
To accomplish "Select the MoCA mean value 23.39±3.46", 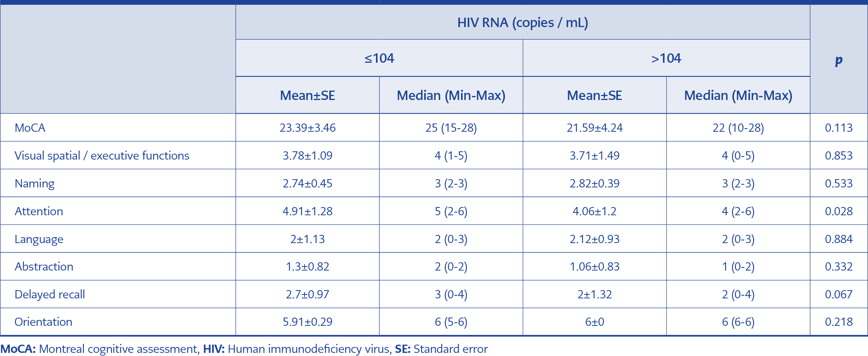I will (x=307, y=128).
